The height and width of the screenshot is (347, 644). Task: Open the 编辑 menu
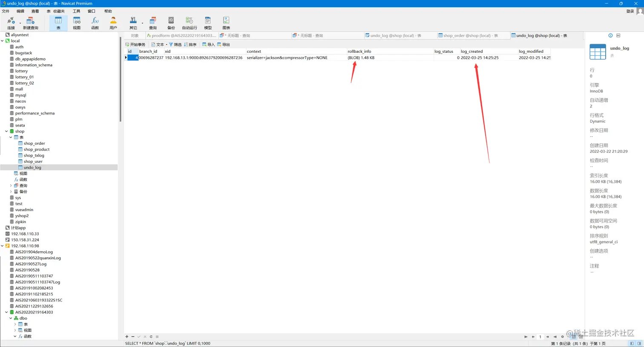tap(20, 11)
